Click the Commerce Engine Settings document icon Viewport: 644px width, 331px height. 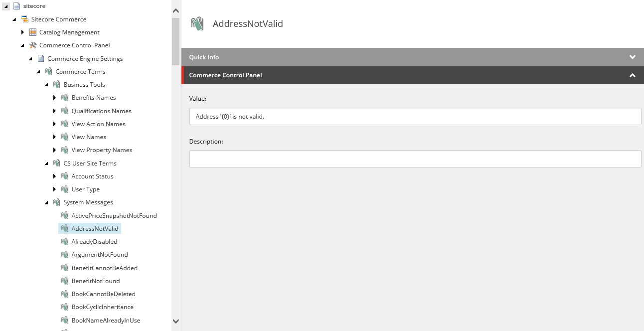coord(41,58)
